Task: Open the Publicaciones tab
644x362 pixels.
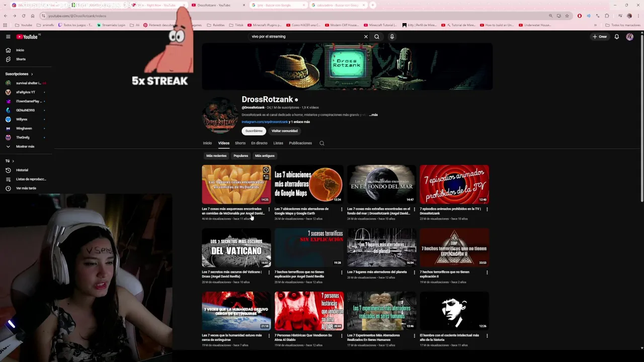Action: pos(300,143)
